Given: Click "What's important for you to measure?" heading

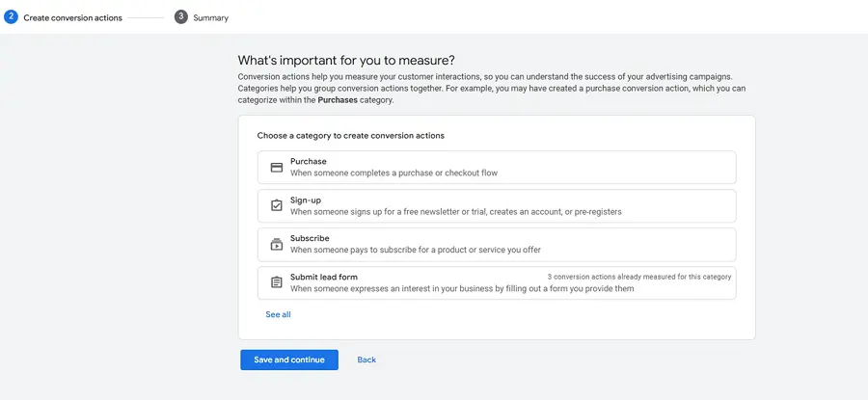Looking at the screenshot, I should [x=346, y=60].
